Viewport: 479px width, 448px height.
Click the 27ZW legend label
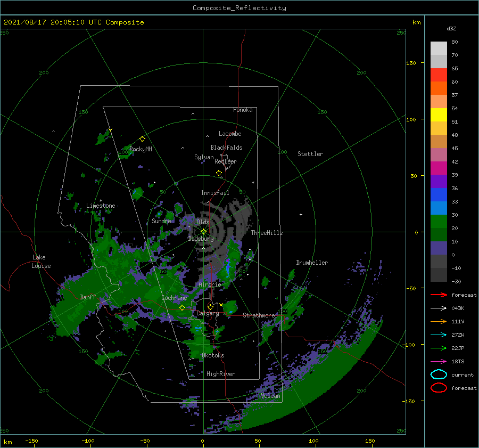coord(458,335)
